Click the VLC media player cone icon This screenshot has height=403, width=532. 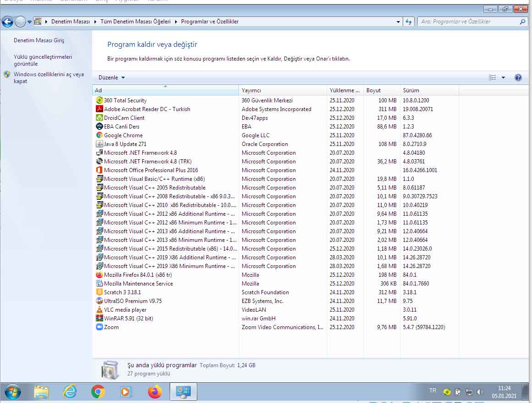click(100, 310)
